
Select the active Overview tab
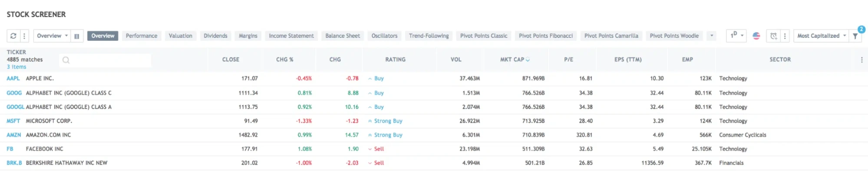pos(103,36)
